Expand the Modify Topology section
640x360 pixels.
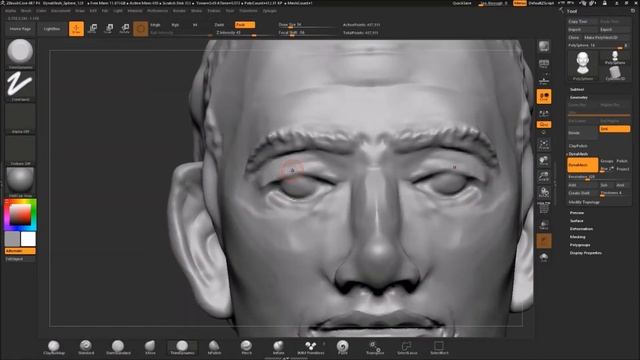pyautogui.click(x=584, y=202)
